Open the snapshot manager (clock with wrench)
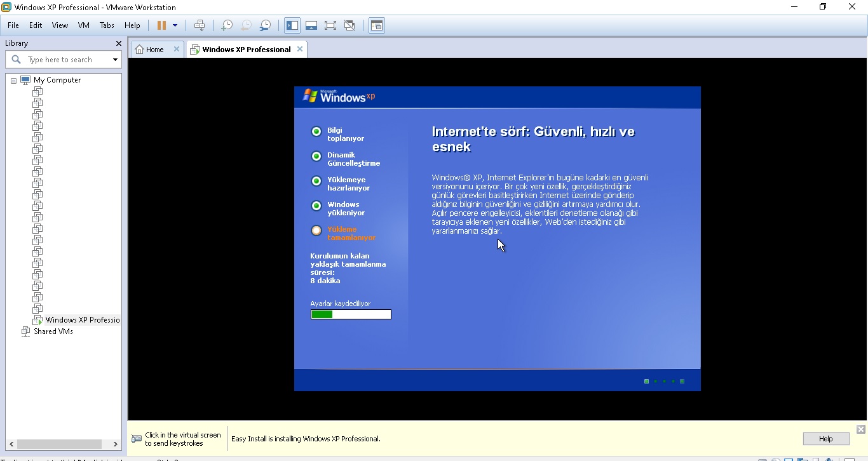 coord(266,25)
